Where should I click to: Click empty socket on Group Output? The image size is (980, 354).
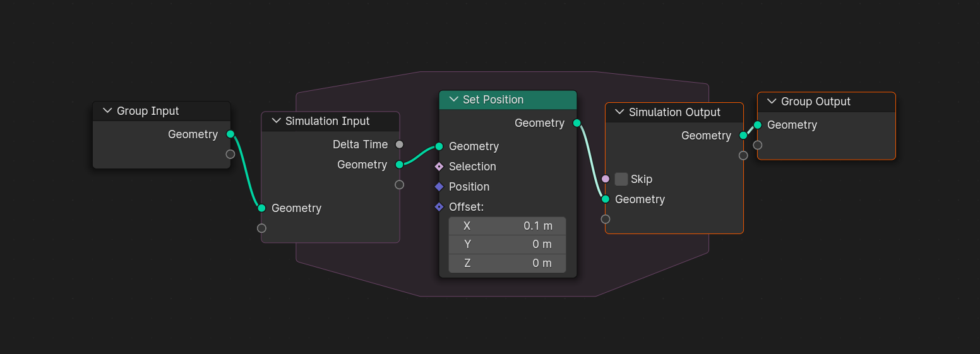tap(758, 145)
